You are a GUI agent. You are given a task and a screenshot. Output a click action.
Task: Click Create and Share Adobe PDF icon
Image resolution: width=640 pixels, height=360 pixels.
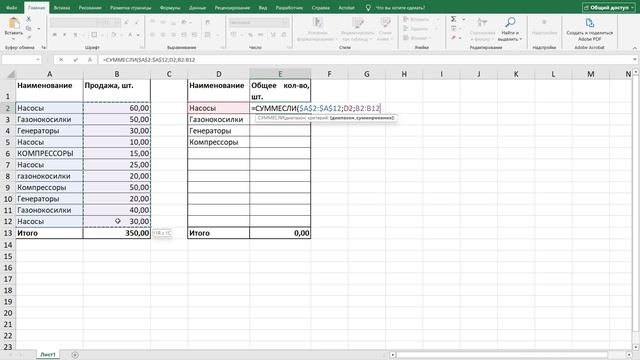coord(589,23)
